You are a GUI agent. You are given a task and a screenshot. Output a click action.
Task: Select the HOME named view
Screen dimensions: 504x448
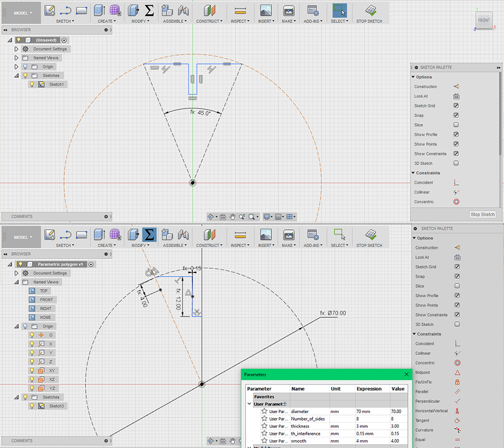(x=45, y=317)
